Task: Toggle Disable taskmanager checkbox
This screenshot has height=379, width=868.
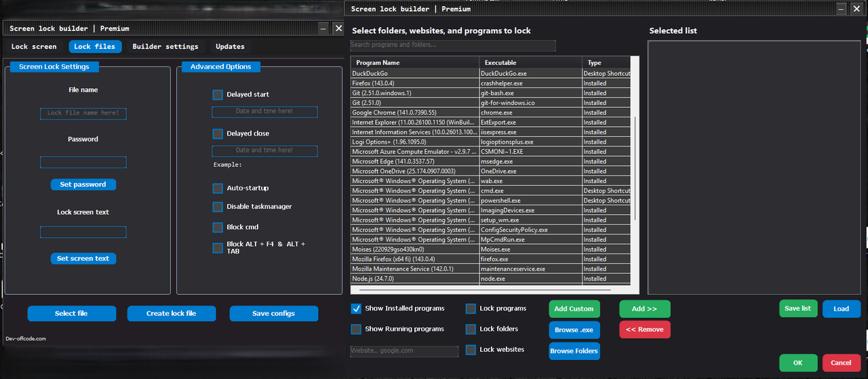Action: [x=218, y=207]
